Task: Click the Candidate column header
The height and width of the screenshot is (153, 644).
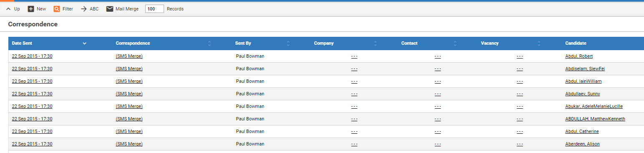Action: pyautogui.click(x=576, y=43)
